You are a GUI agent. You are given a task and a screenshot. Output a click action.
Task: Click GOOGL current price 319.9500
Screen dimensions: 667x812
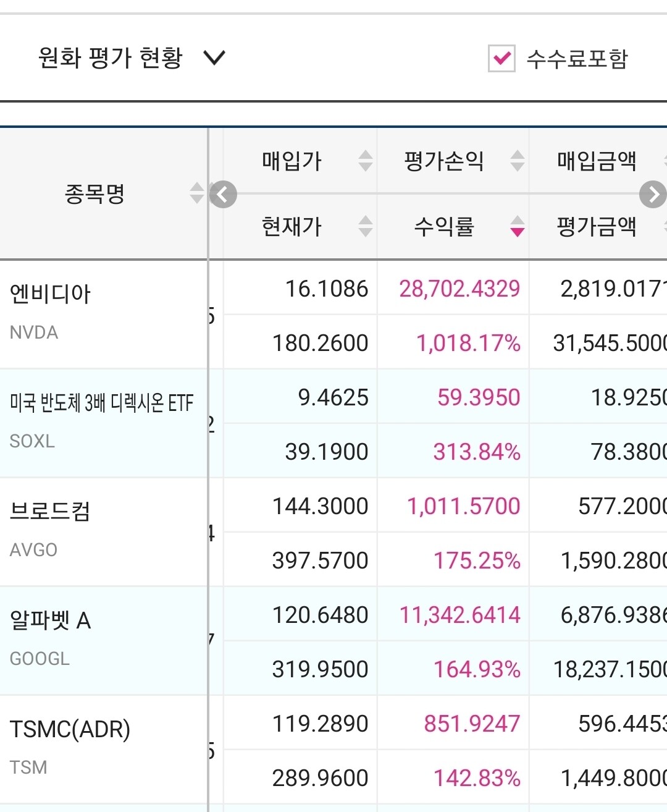321,669
